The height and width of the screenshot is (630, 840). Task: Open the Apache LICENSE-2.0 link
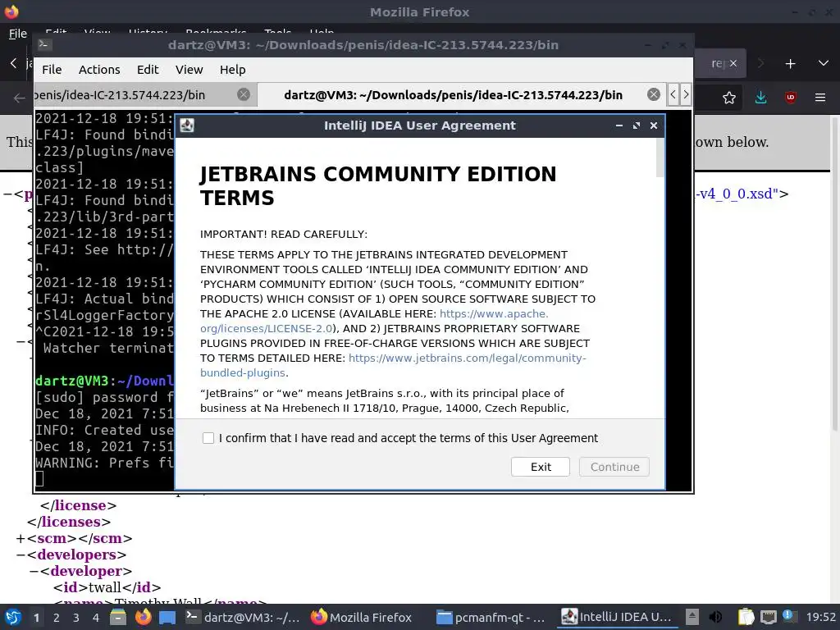374,321
